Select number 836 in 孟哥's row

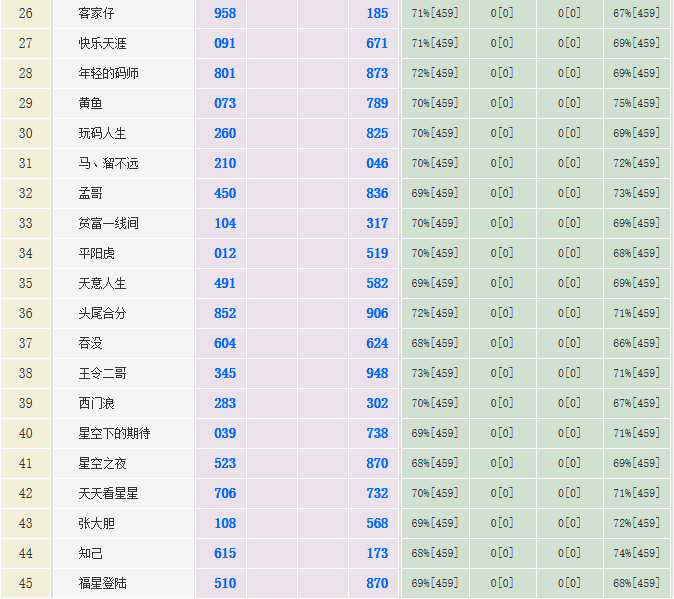pos(377,193)
